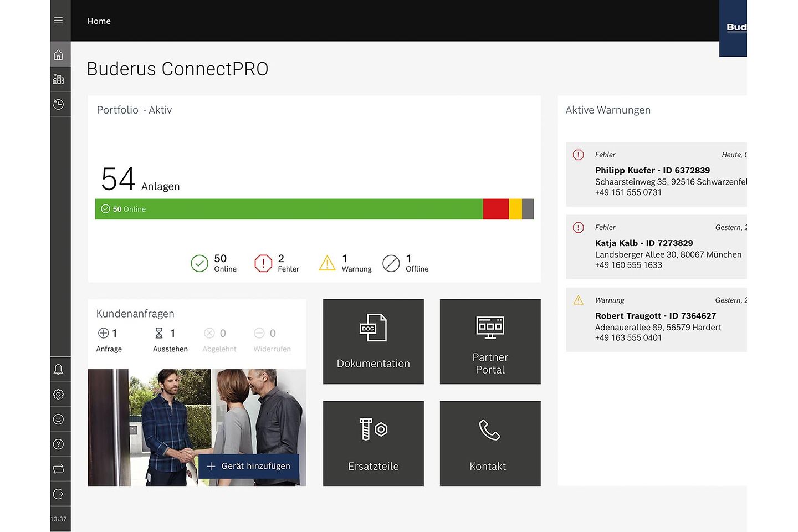
Task: Click the Aktive Warnungen heading
Action: [608, 110]
